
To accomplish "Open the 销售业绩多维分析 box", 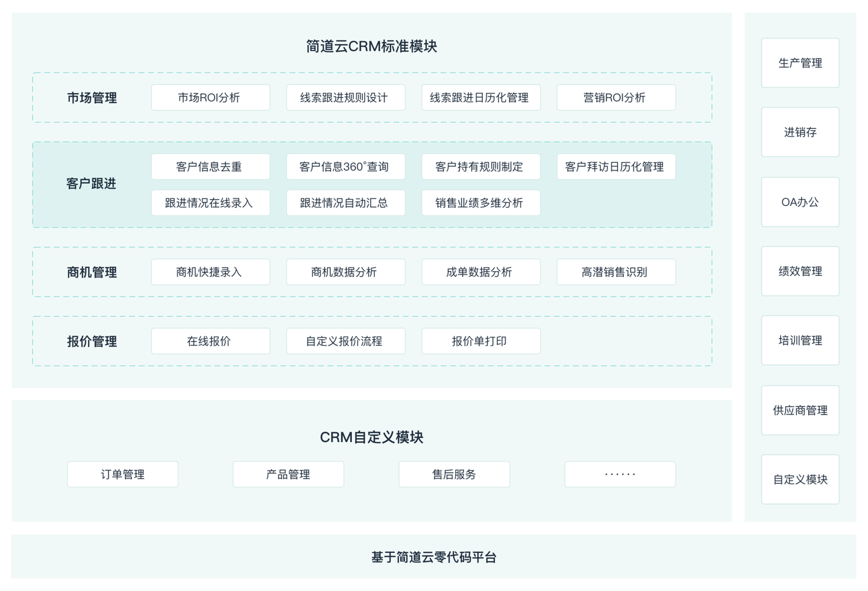I will pos(480,203).
